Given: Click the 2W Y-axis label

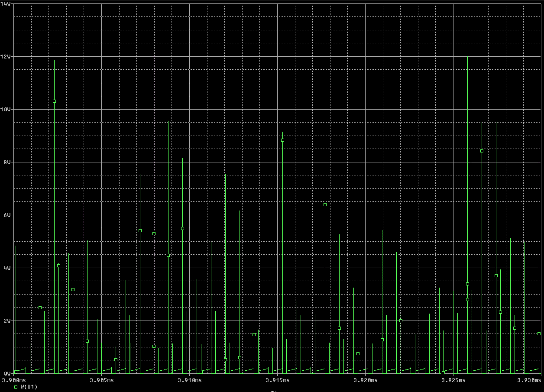Looking at the screenshot, I should click(7, 321).
